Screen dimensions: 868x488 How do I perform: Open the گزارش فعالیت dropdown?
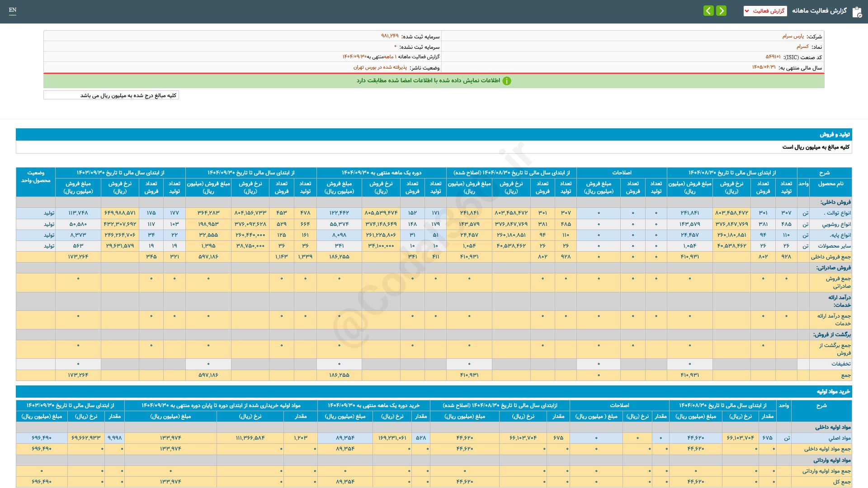click(x=765, y=11)
